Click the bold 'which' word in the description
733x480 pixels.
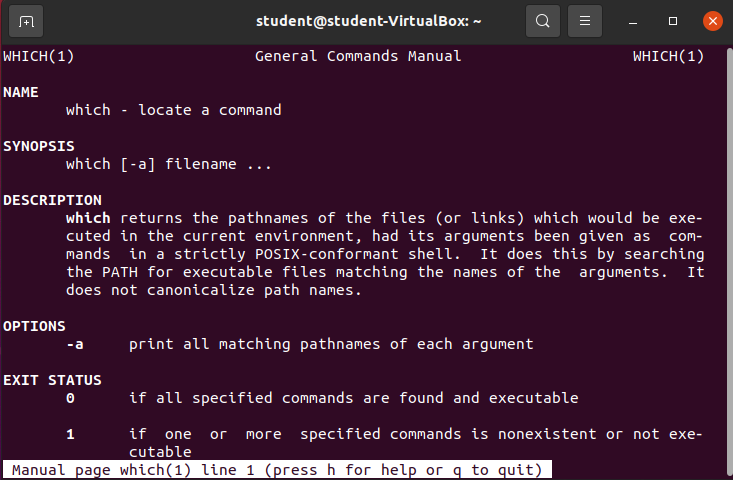tap(88, 218)
